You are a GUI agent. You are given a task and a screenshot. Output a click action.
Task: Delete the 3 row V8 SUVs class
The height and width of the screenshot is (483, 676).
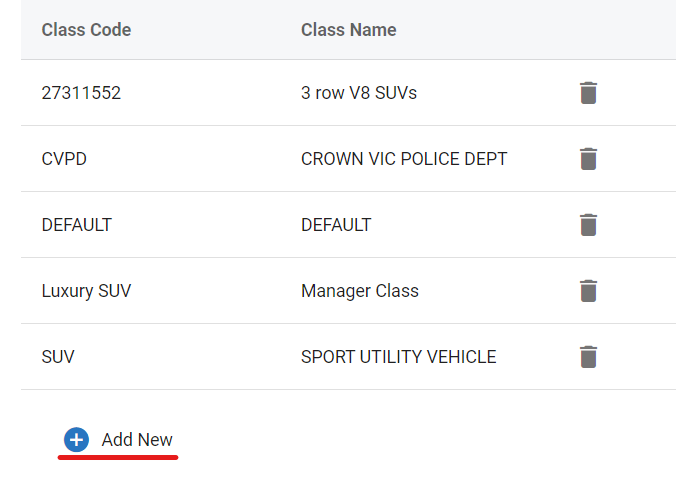pyautogui.click(x=589, y=93)
